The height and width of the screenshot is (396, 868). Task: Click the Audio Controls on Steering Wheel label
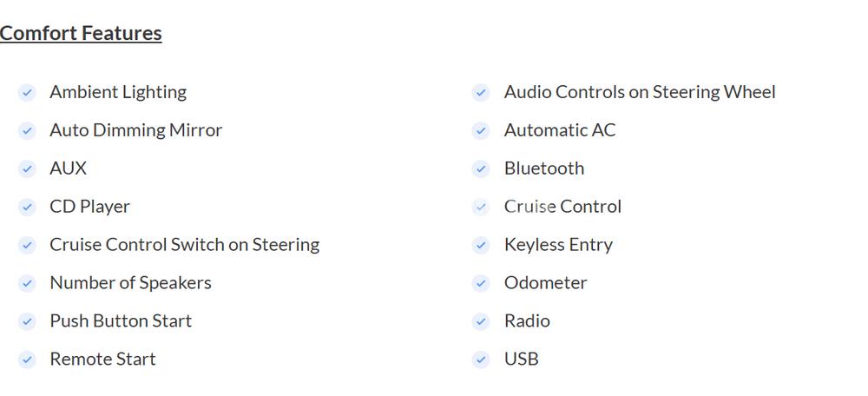click(x=640, y=92)
